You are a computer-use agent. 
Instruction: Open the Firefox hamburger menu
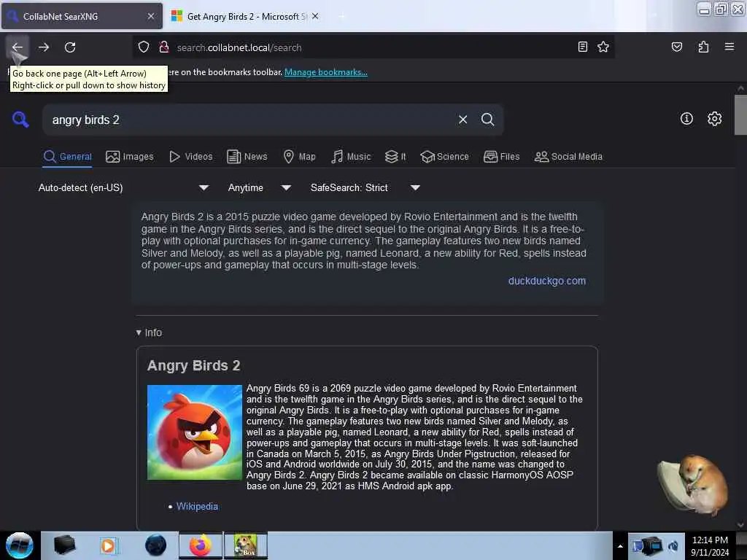(x=729, y=47)
